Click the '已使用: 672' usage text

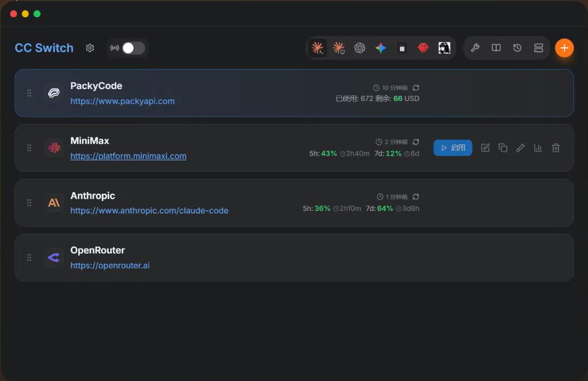(x=354, y=99)
